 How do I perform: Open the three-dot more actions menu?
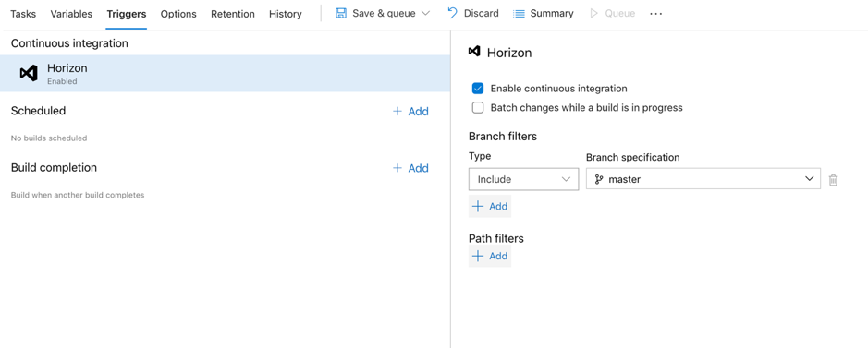coord(656,14)
